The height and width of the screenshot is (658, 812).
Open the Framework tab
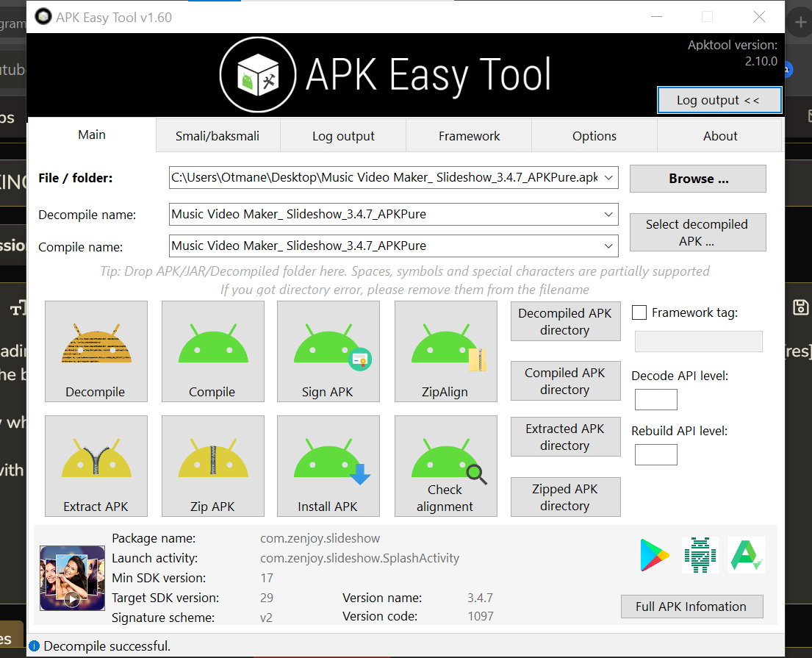pyautogui.click(x=469, y=136)
